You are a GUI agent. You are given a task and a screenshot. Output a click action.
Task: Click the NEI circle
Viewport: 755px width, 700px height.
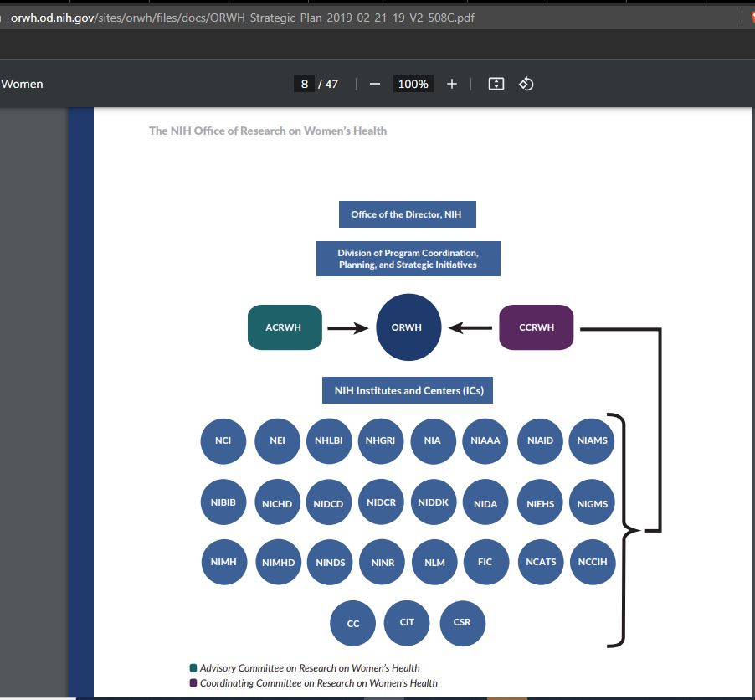click(x=277, y=440)
